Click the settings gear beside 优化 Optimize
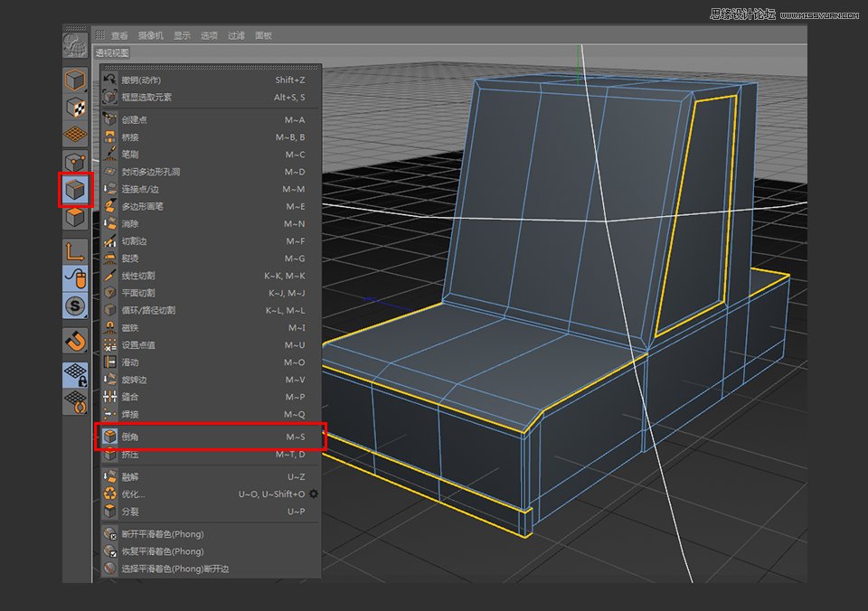 click(312, 493)
